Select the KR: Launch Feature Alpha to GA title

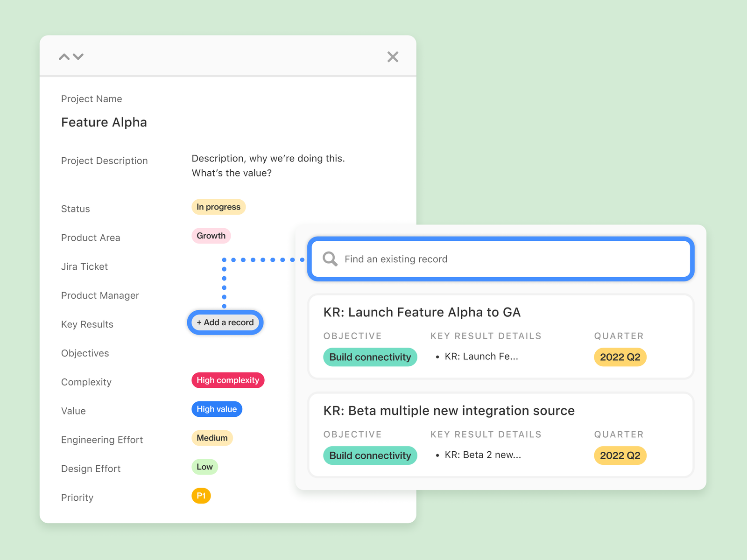coord(422,312)
